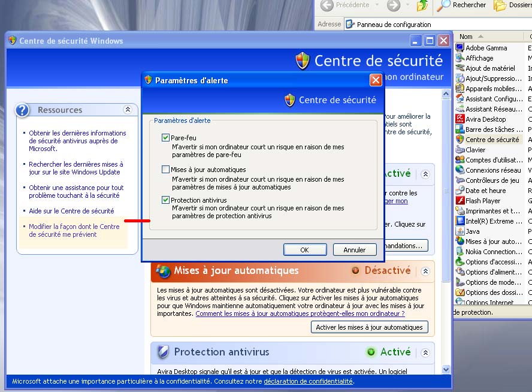Image resolution: width=532 pixels, height=392 pixels.
Task: Open the déclaration de confidentialité link
Action: [x=308, y=381]
